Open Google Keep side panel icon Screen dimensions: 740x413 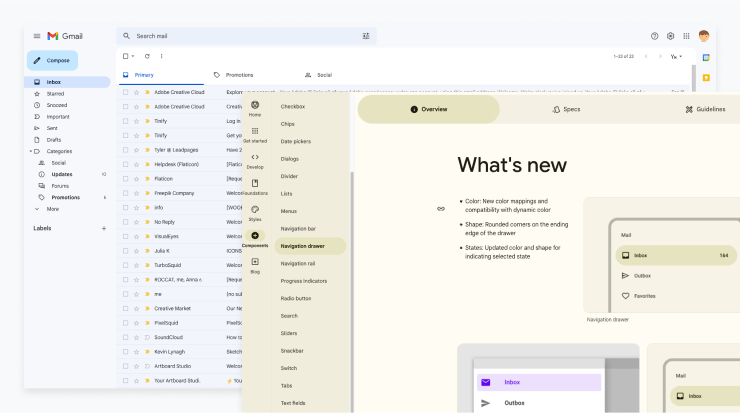(706, 77)
